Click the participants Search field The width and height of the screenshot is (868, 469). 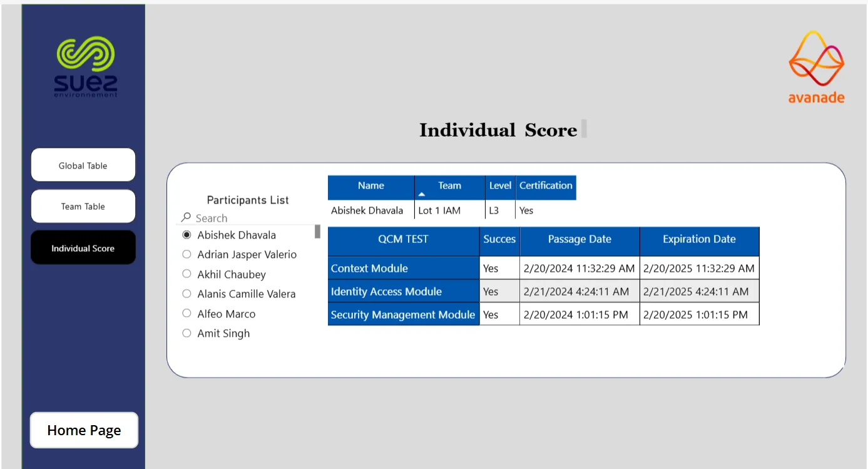[249, 218]
